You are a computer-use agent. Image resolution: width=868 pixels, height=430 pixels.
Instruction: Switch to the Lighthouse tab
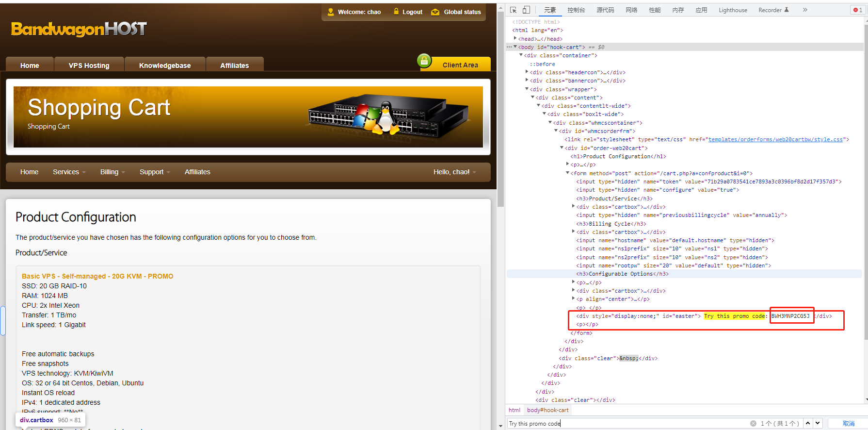click(x=733, y=10)
